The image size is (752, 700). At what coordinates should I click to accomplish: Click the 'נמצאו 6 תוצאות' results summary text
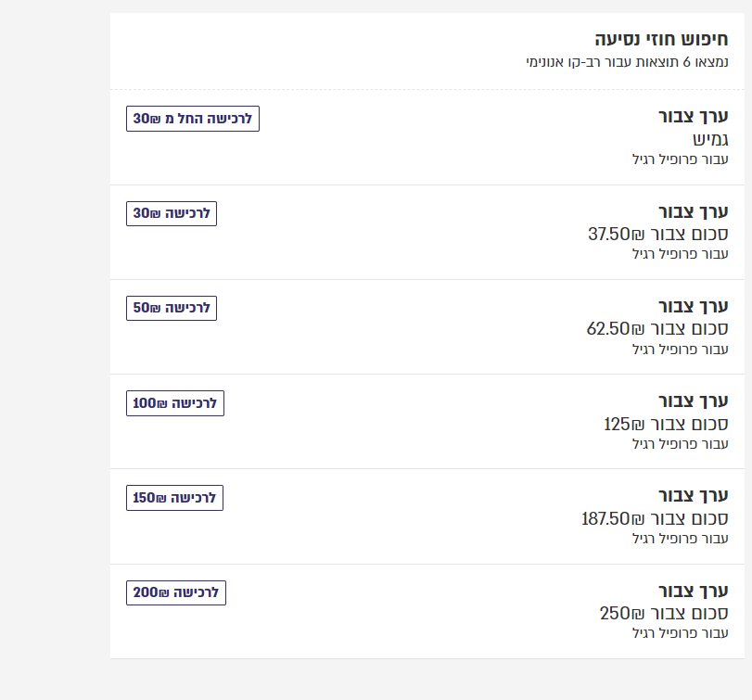click(x=626, y=62)
